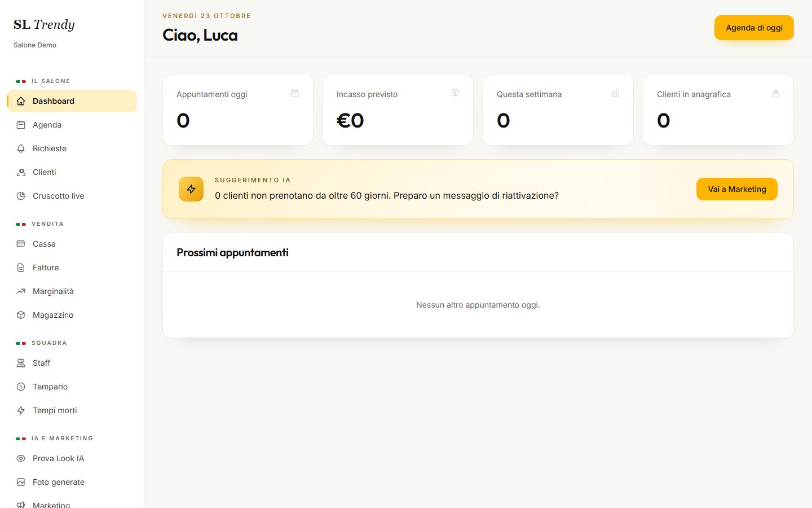Viewport: 812px width, 508px height.
Task: Go to Agenda in the sidebar
Action: pyautogui.click(x=72, y=125)
